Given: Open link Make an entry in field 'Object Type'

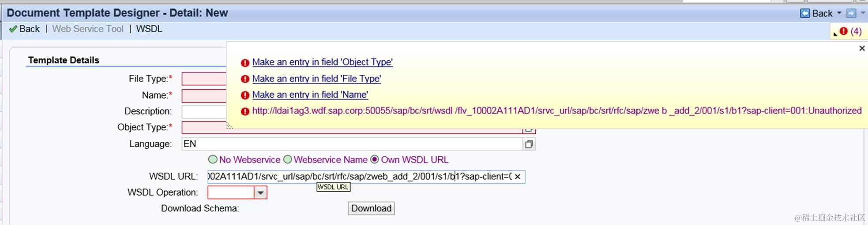Looking at the screenshot, I should (x=322, y=62).
